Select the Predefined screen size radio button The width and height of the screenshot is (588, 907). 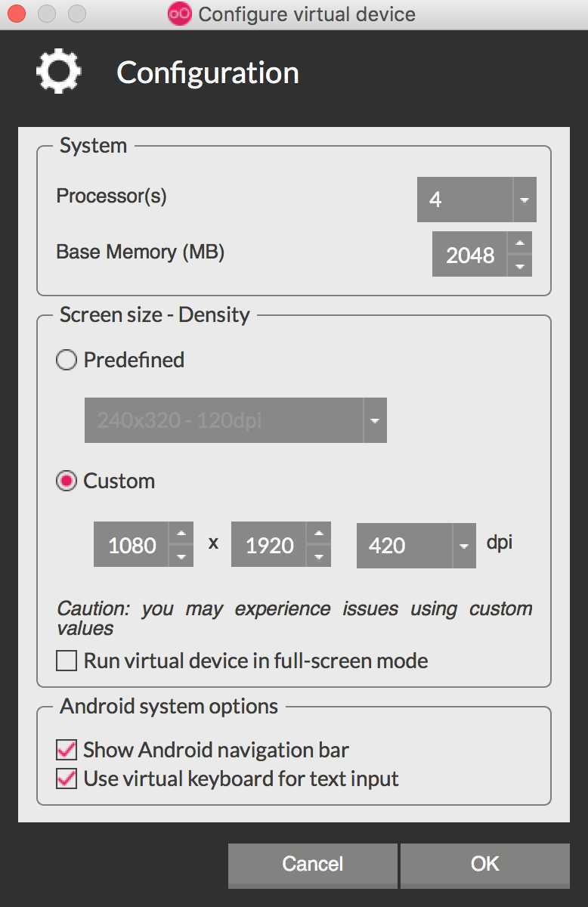coord(67,361)
